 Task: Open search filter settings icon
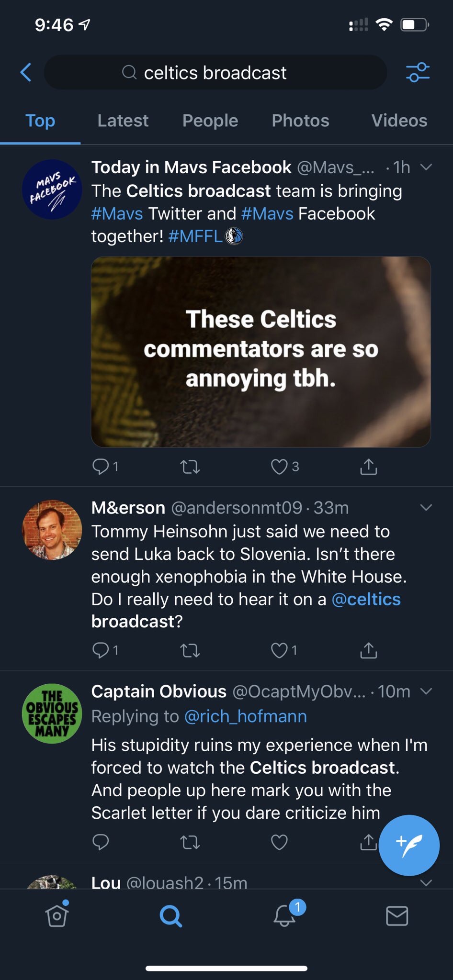coord(418,73)
